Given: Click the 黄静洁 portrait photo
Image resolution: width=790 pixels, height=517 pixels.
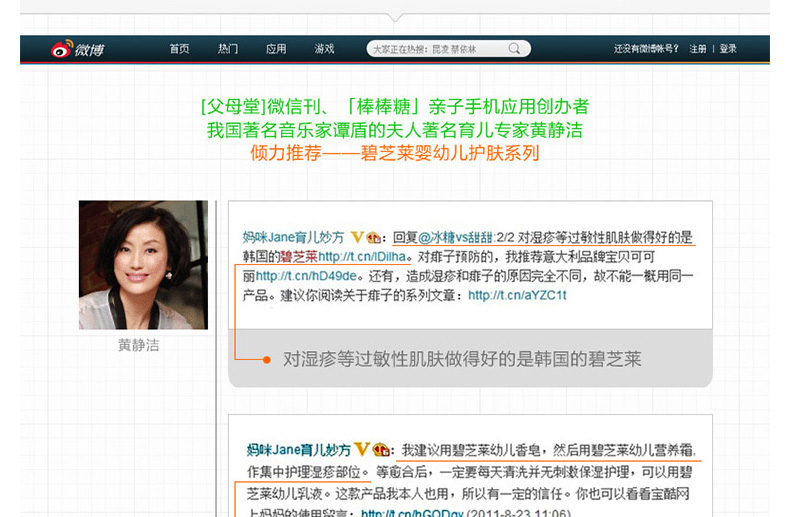Looking at the screenshot, I should click(x=143, y=265).
